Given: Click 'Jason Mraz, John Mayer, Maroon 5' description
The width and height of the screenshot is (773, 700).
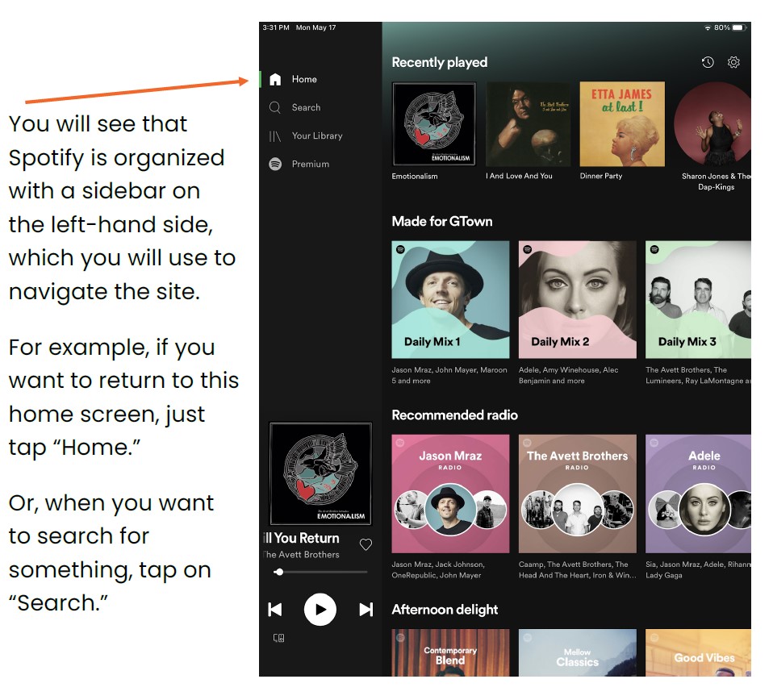Looking at the screenshot, I should (x=449, y=375).
